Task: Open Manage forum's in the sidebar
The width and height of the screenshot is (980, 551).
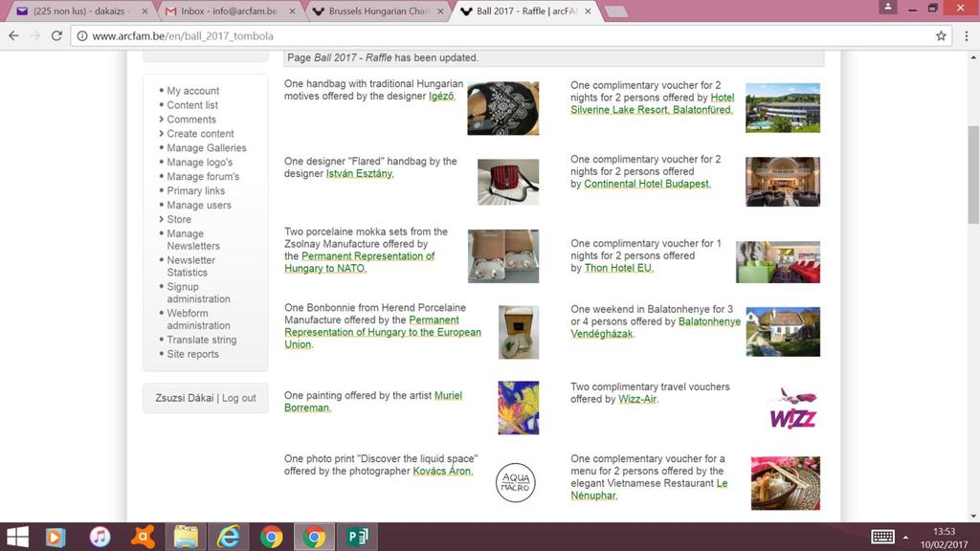Action: (203, 177)
